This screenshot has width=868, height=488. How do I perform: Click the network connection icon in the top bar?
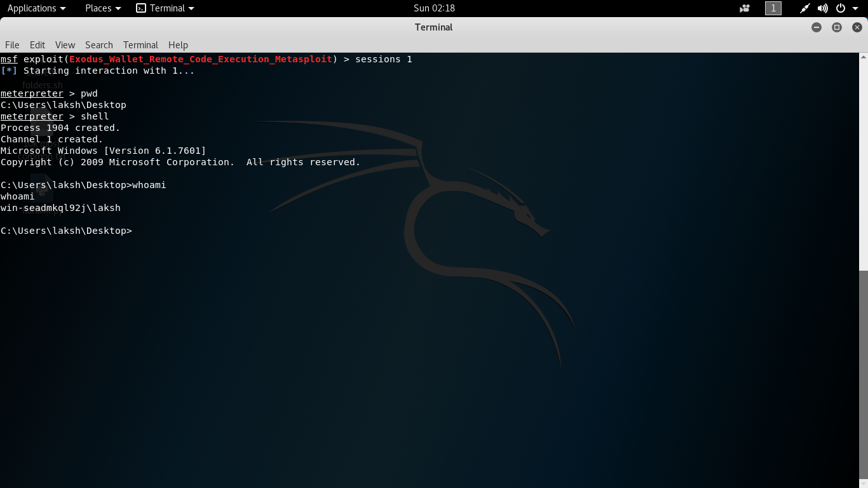coord(804,8)
